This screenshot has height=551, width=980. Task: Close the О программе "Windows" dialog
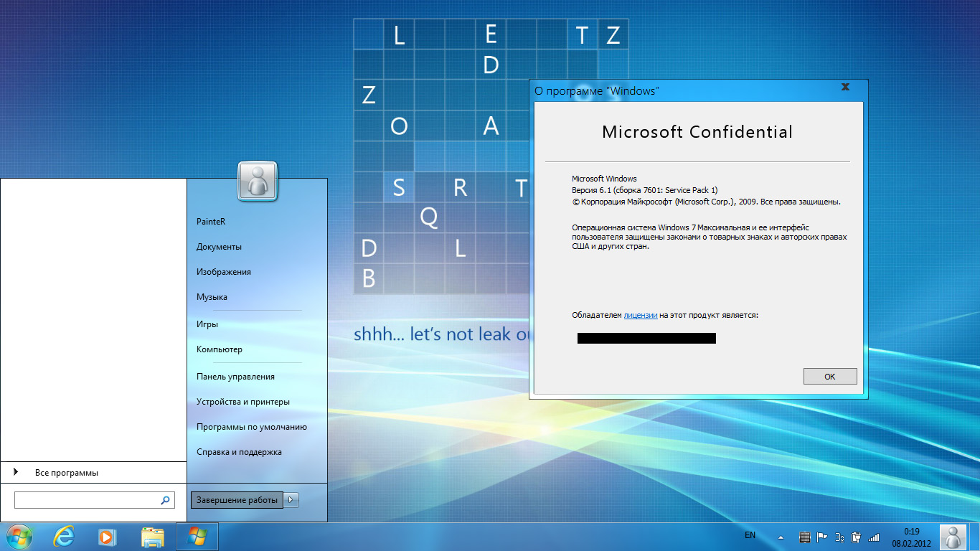click(x=845, y=88)
